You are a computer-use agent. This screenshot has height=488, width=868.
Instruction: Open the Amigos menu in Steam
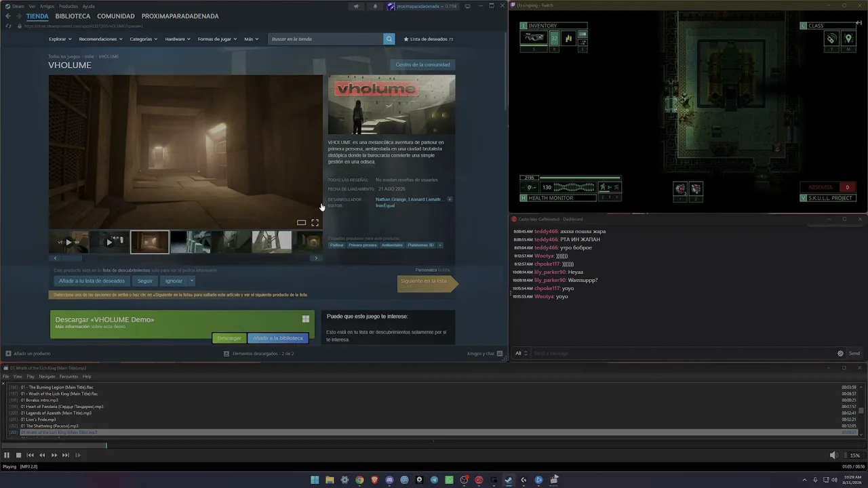[47, 6]
